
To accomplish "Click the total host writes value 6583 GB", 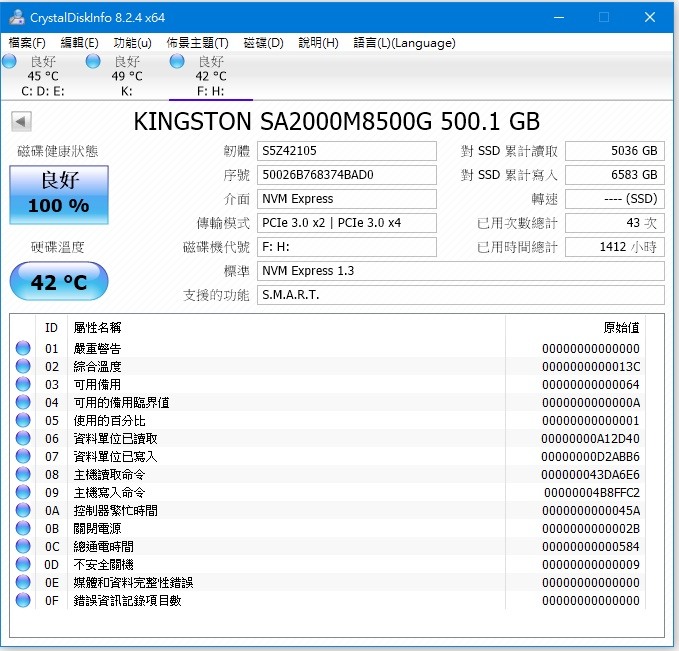I will click(x=615, y=175).
